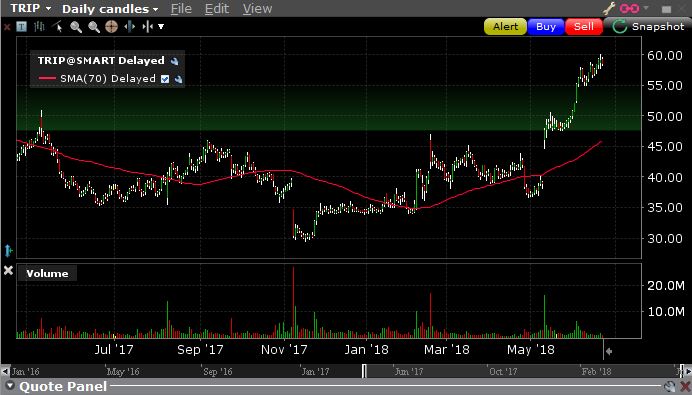Click the Volume panel label
This screenshot has width=692, height=395.
pos(47,274)
